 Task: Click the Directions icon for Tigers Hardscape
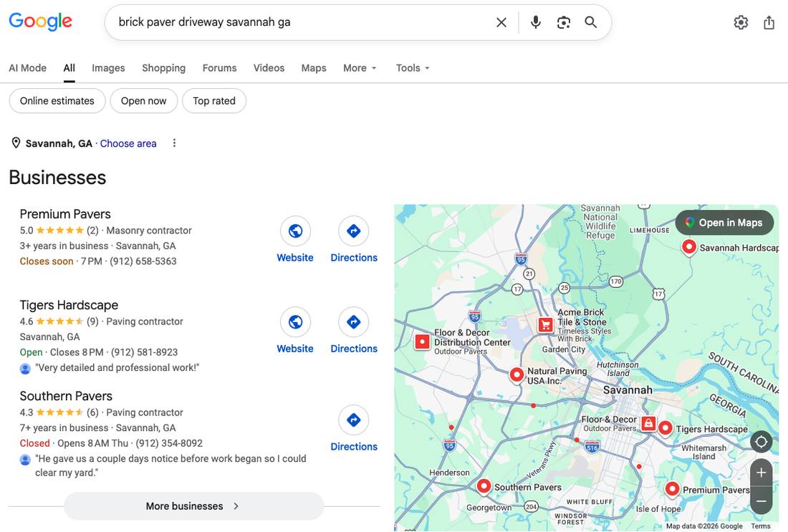(x=354, y=322)
